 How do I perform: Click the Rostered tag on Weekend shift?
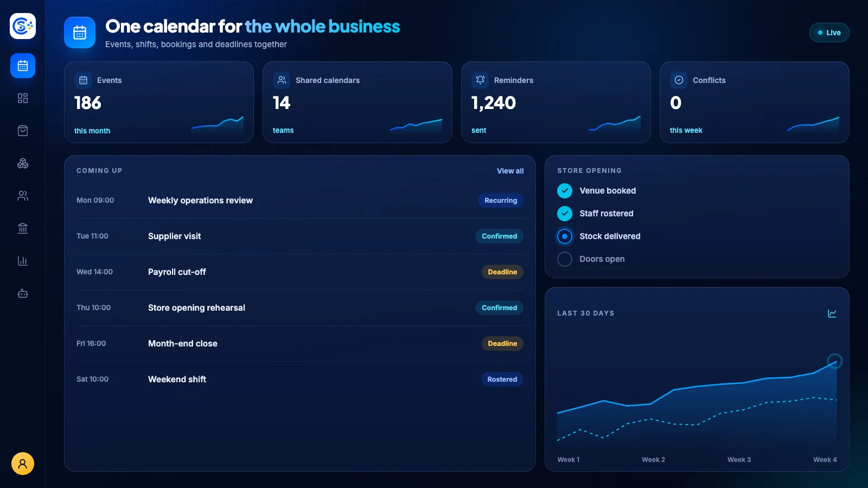tap(502, 380)
